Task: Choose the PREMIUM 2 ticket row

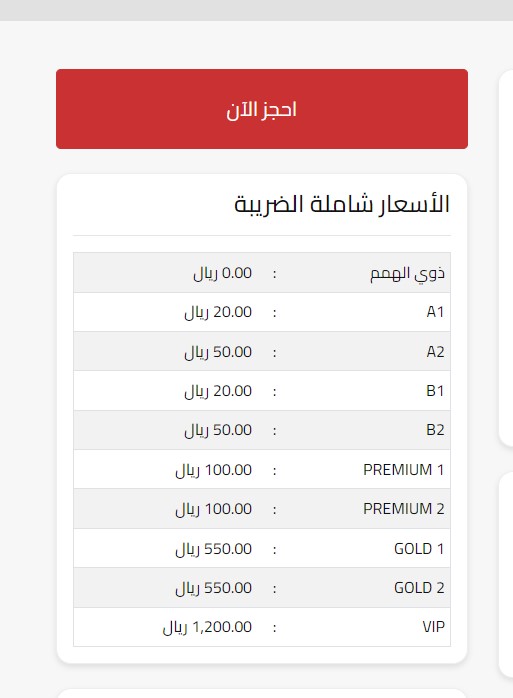Action: (262, 509)
